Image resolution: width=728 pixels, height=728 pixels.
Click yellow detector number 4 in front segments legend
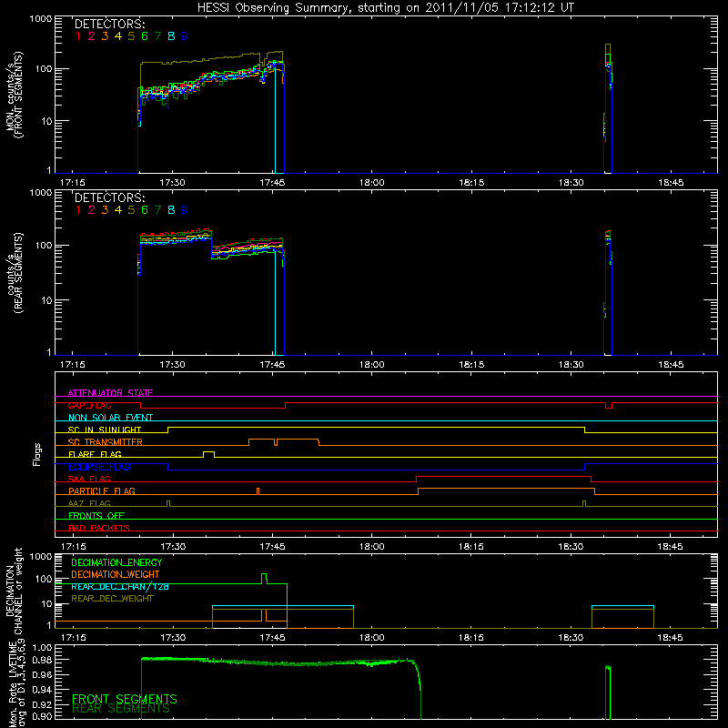[x=118, y=36]
